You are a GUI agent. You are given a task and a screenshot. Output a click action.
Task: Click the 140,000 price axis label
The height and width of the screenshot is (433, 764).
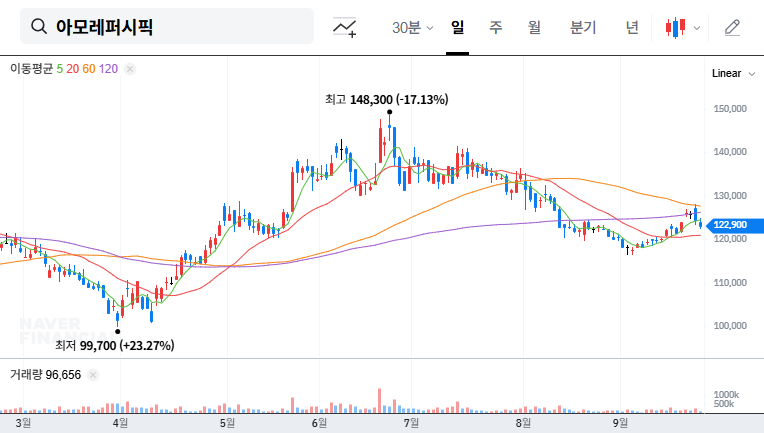coord(730,152)
